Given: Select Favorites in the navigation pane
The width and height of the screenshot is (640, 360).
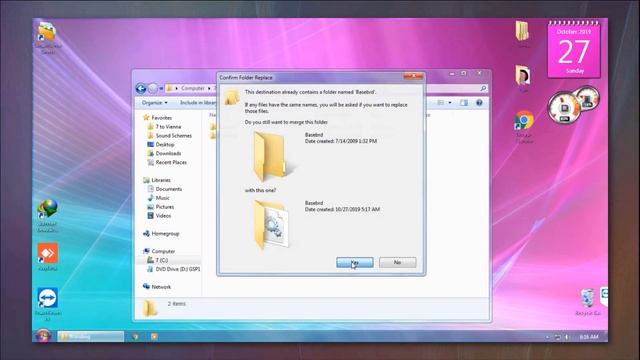Looking at the screenshot, I should [161, 118].
